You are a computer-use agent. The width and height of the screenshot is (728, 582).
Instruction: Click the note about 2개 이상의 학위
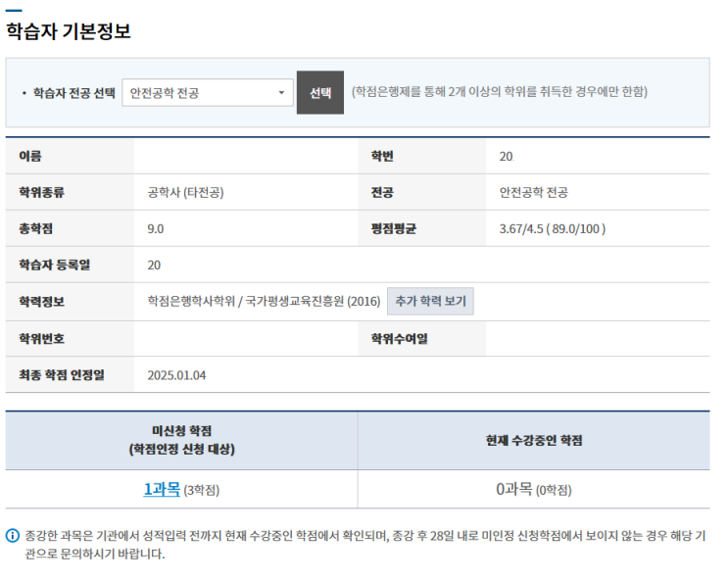click(500, 91)
